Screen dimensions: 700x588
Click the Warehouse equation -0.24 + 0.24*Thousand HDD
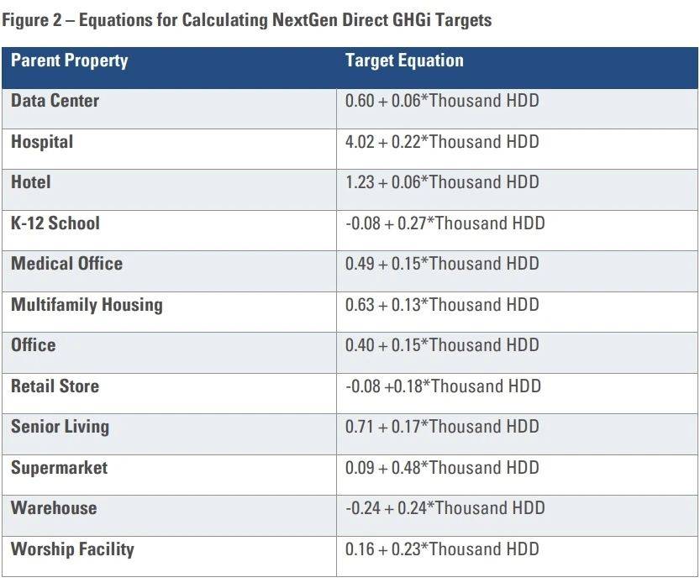pyautogui.click(x=445, y=508)
